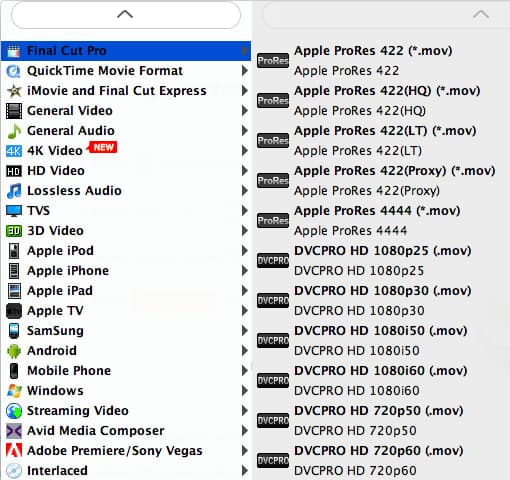The image size is (510, 480).
Task: Expand Lossless Audio submenu arrow
Action: [245, 191]
